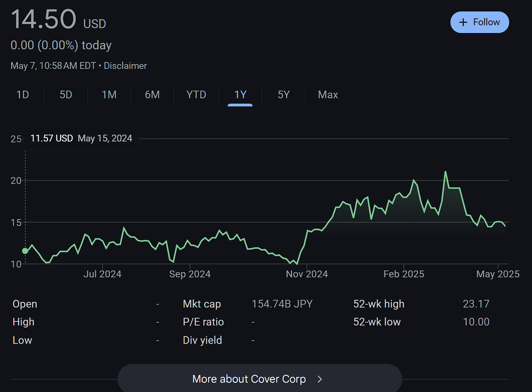Show the 1M chart range
Viewport: 532px width, 392px height.
point(109,95)
